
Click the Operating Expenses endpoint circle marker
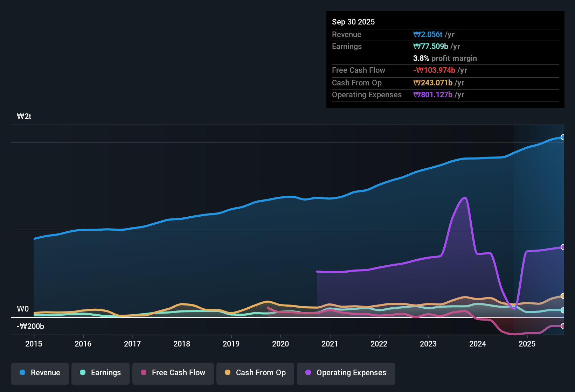pyautogui.click(x=563, y=247)
